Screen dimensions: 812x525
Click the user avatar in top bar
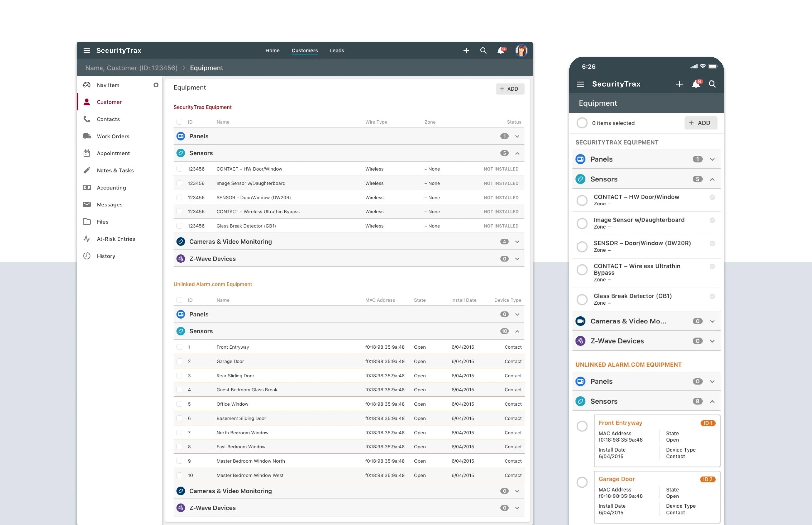click(x=521, y=50)
